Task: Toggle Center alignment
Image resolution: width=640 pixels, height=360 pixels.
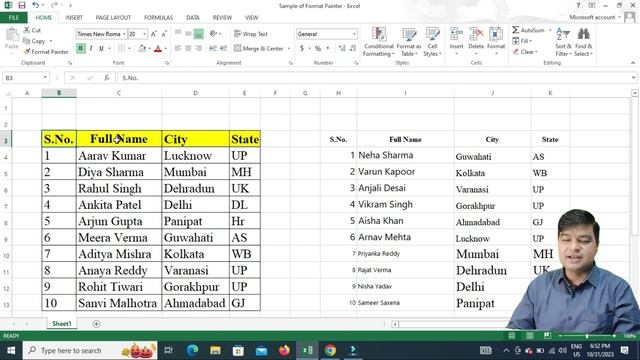Action: [188, 48]
